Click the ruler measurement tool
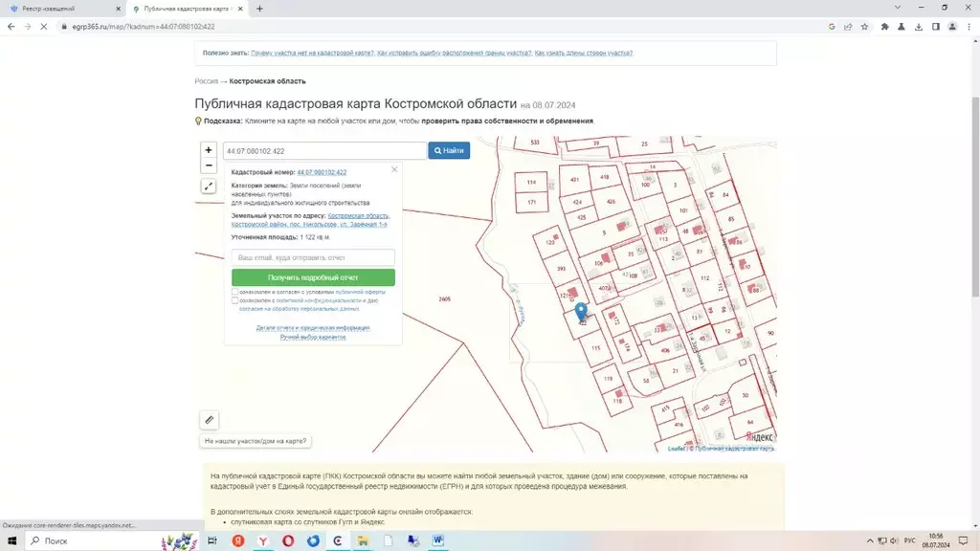 (210, 419)
